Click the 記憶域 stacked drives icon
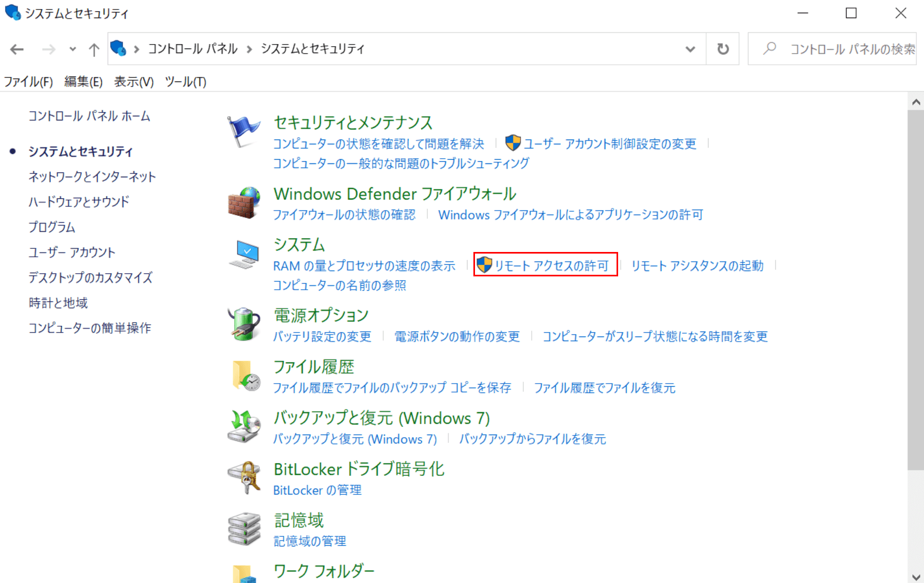This screenshot has height=583, width=924. (x=244, y=528)
